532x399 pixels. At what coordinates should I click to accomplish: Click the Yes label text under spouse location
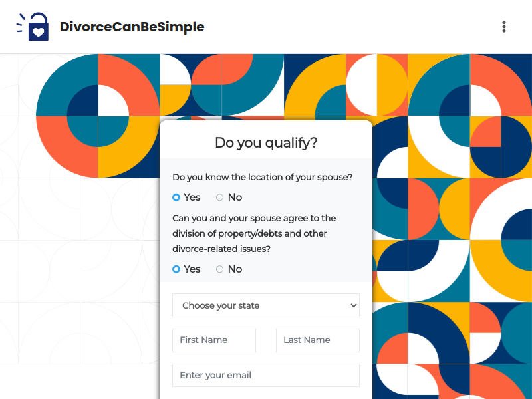click(192, 197)
